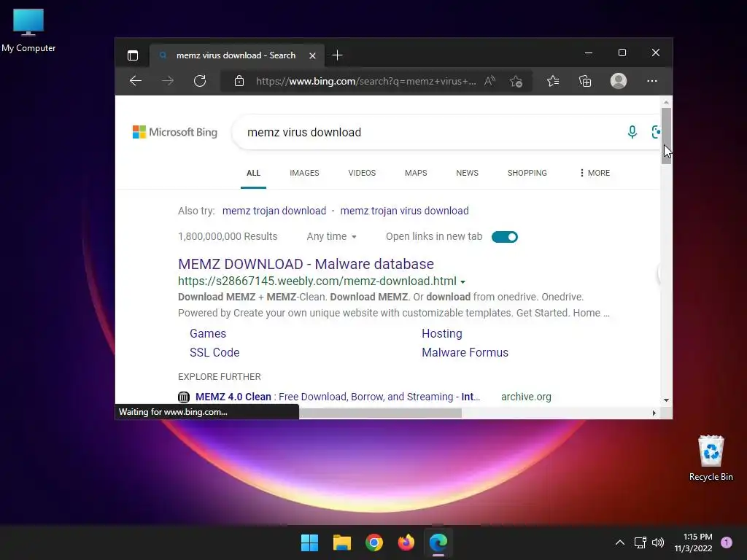
Task: Click the 1,800,000,000 Results text
Action: pyautogui.click(x=228, y=237)
